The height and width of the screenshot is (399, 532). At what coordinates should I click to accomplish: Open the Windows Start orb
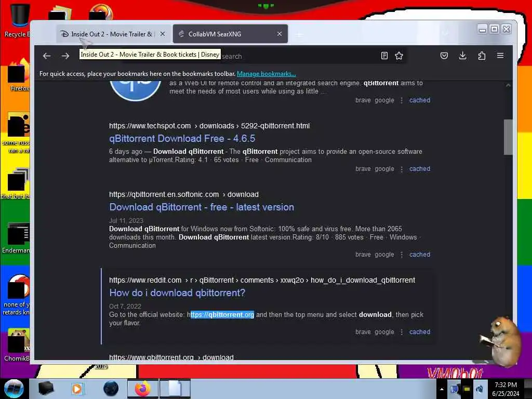click(x=14, y=389)
